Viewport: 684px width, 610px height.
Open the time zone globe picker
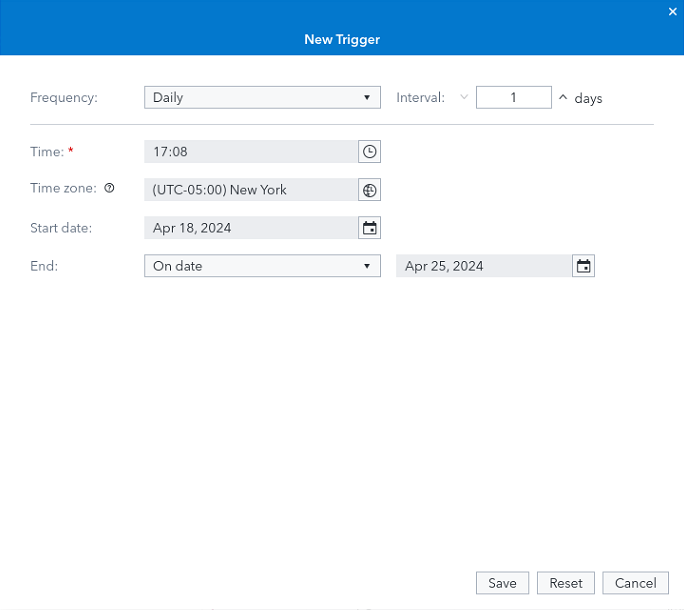coord(369,190)
